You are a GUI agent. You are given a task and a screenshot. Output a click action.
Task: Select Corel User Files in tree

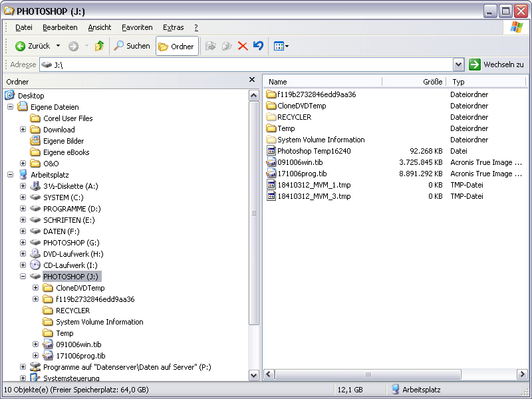tap(68, 118)
